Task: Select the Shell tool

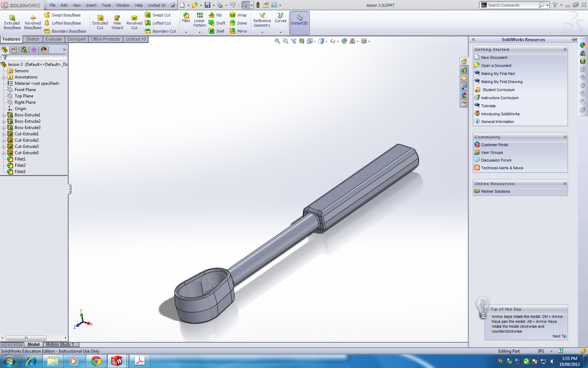Action: tap(216, 31)
